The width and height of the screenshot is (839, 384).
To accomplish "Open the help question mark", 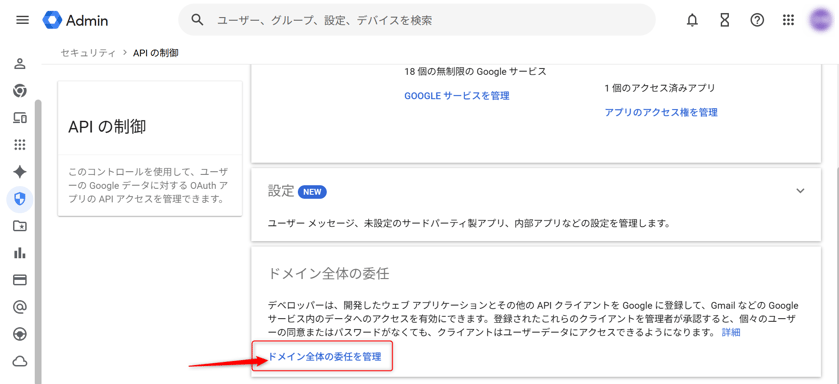I will pos(757,20).
